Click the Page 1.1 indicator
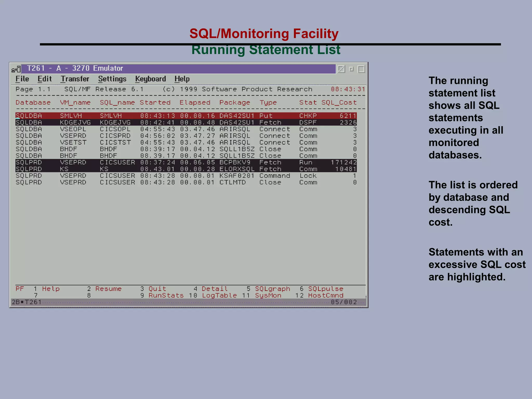This screenshot has width=532, height=399. [x=33, y=89]
